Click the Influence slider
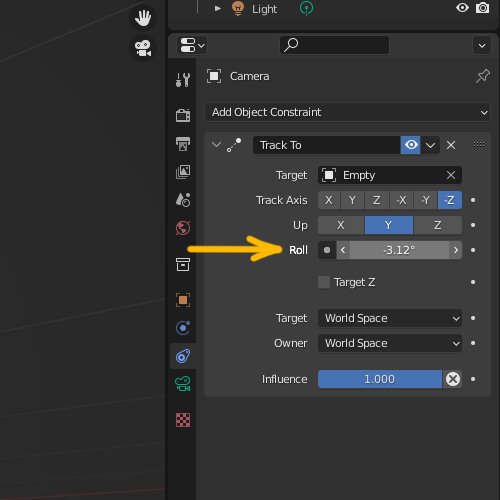 380,379
